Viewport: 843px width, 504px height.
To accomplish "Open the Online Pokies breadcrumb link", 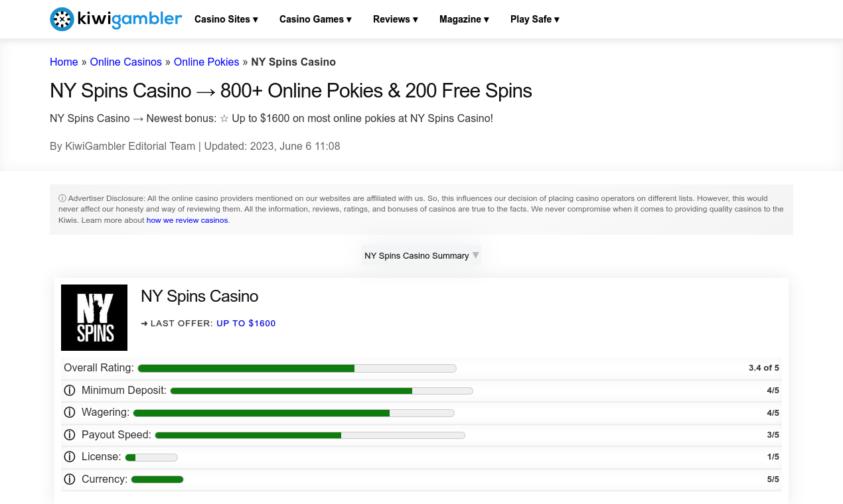I will click(x=206, y=62).
